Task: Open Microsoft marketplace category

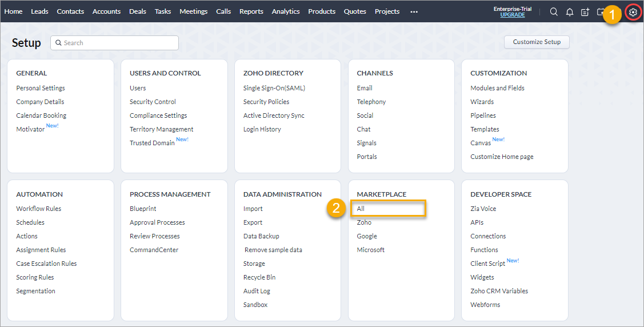Action: (x=370, y=250)
